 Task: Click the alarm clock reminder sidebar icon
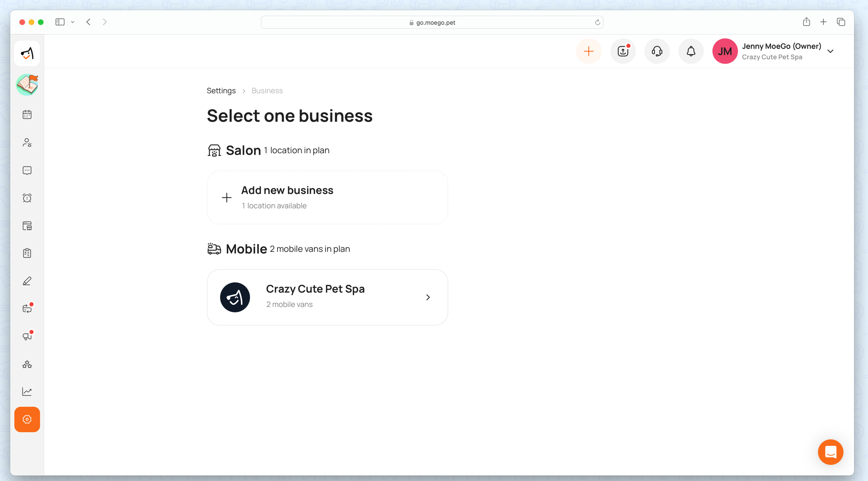[27, 198]
